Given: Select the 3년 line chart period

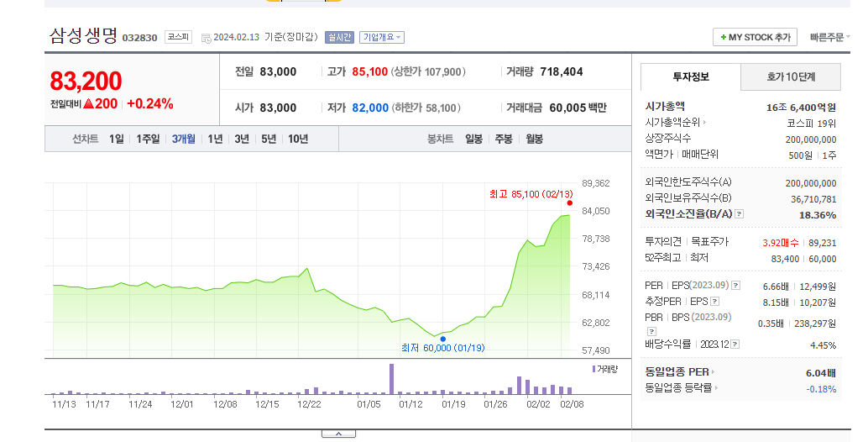Looking at the screenshot, I should coord(242,139).
